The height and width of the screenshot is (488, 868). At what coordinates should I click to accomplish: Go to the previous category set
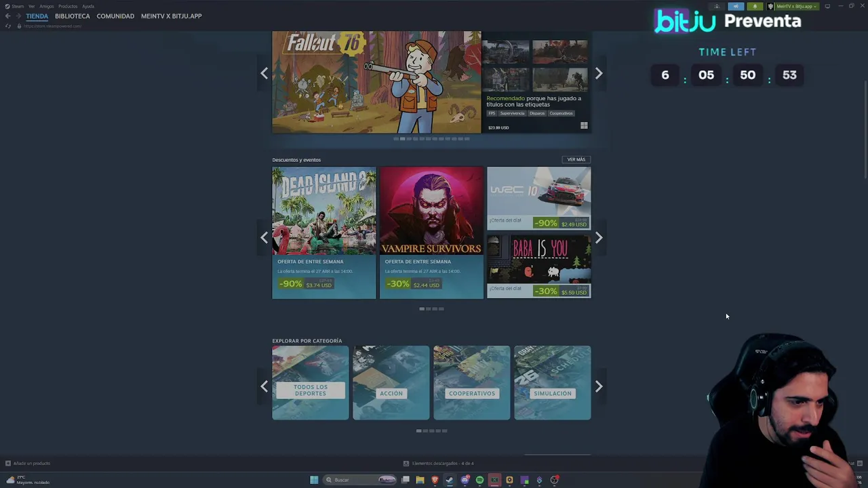point(264,386)
